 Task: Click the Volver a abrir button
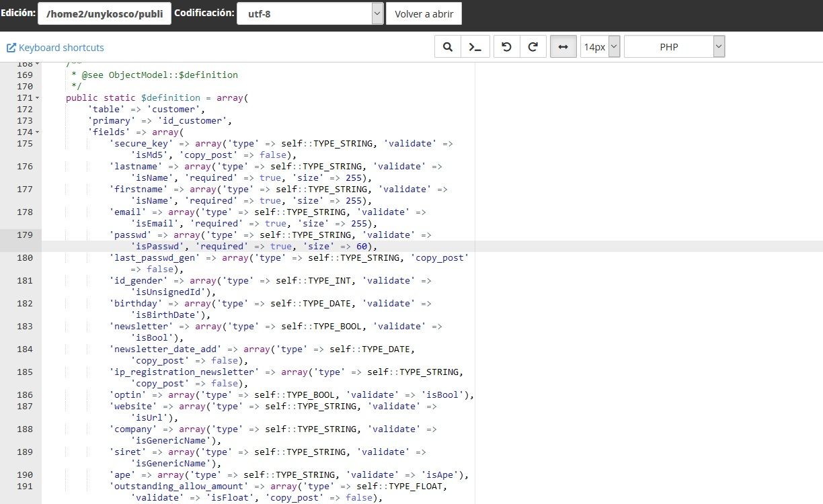click(x=424, y=13)
